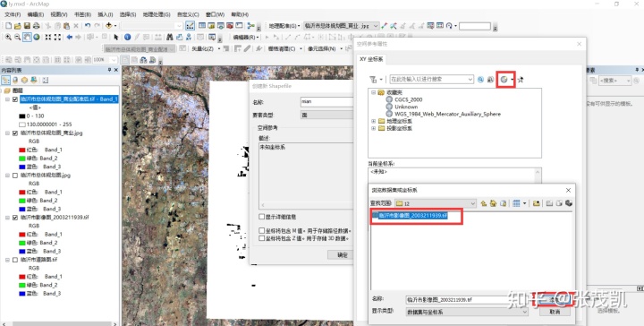The width and height of the screenshot is (644, 326).
Task: Click the Go Back to Previous Extent arrow
Action: point(70,37)
